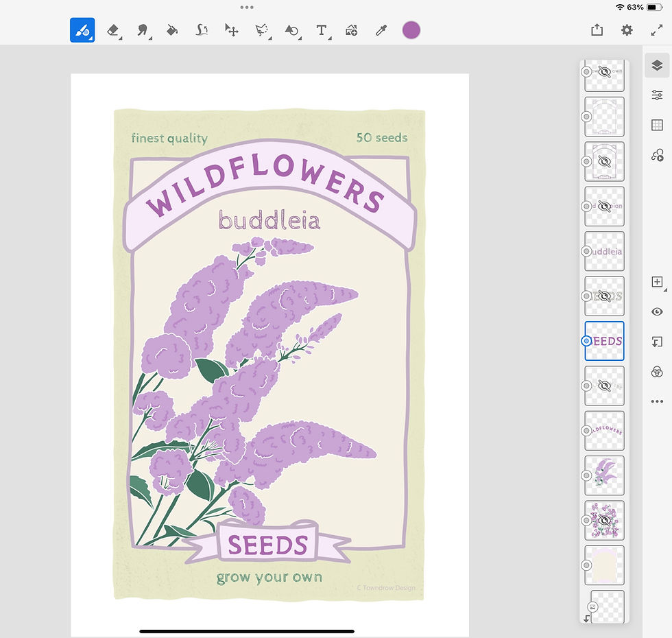Click the three overlapping circles icon
672x638 pixels.
(x=657, y=372)
